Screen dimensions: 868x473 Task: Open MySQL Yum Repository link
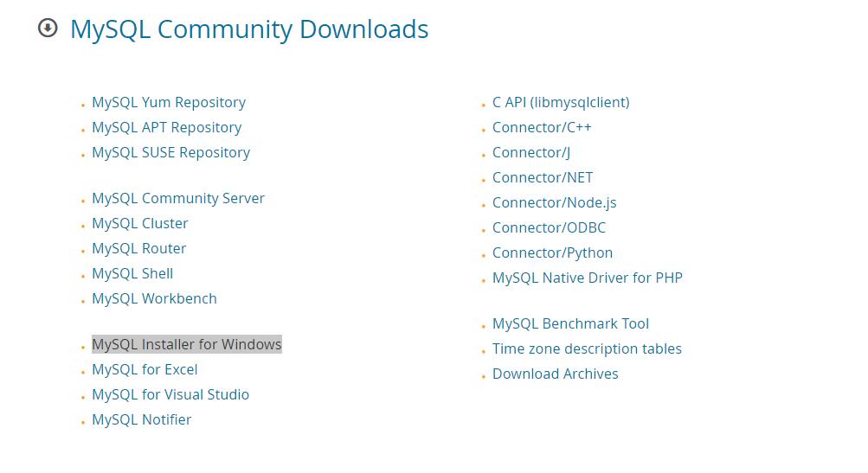tap(169, 102)
